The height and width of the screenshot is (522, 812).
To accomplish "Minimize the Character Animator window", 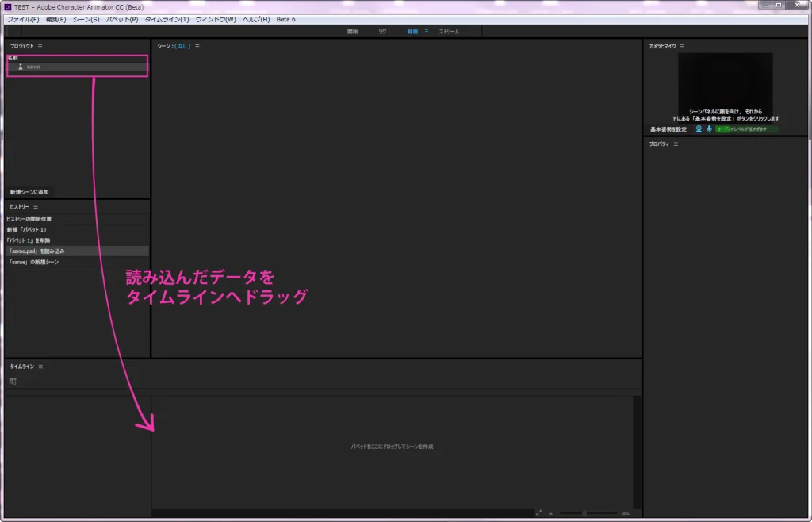I will [766, 6].
